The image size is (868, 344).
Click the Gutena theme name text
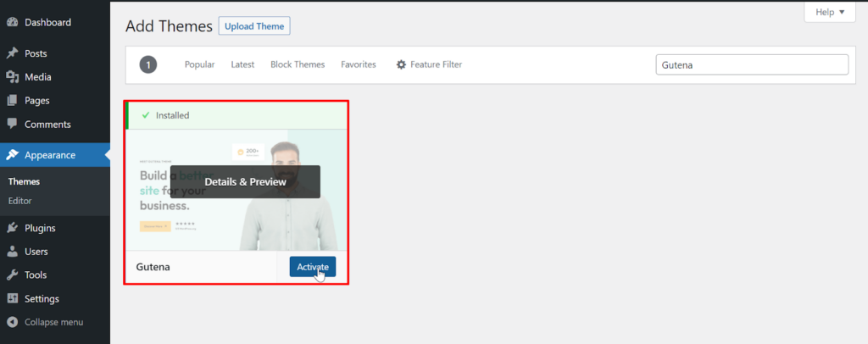coord(153,267)
